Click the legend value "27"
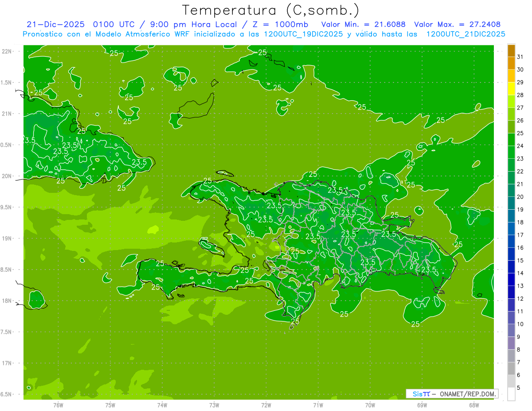This screenshot has height=411, width=532. [520, 108]
